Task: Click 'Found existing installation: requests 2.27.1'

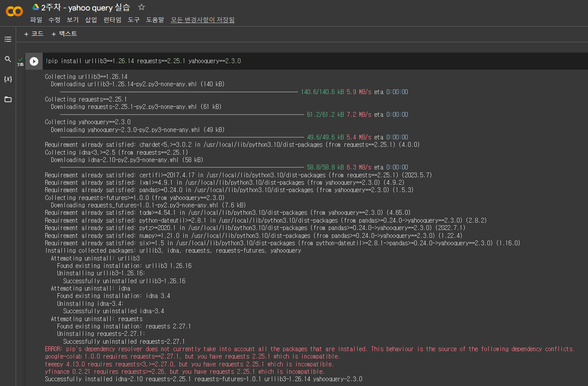Action: (124, 326)
